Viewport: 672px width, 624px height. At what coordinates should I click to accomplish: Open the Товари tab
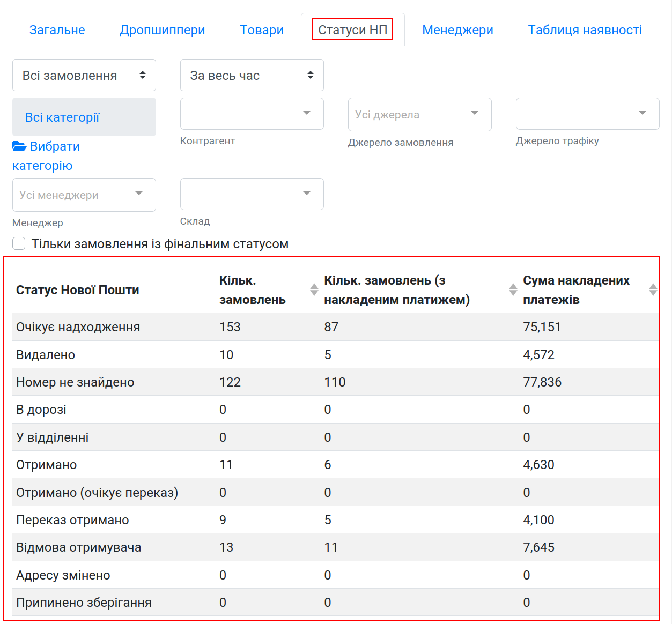click(262, 30)
